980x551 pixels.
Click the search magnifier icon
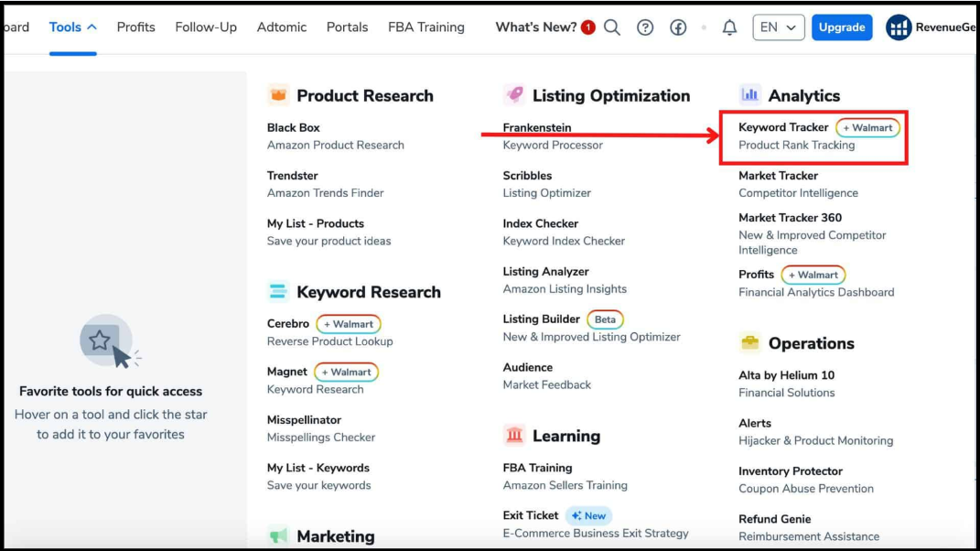(612, 27)
